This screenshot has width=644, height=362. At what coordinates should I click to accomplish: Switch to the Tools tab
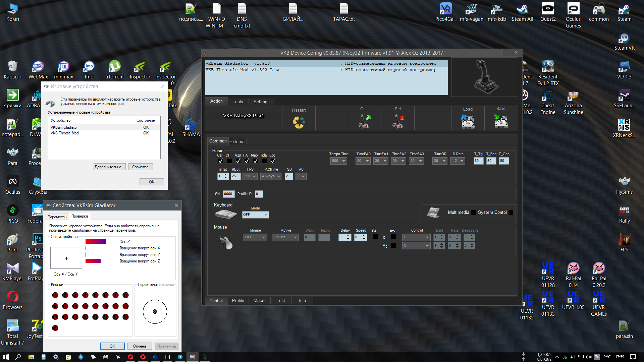[x=238, y=102]
